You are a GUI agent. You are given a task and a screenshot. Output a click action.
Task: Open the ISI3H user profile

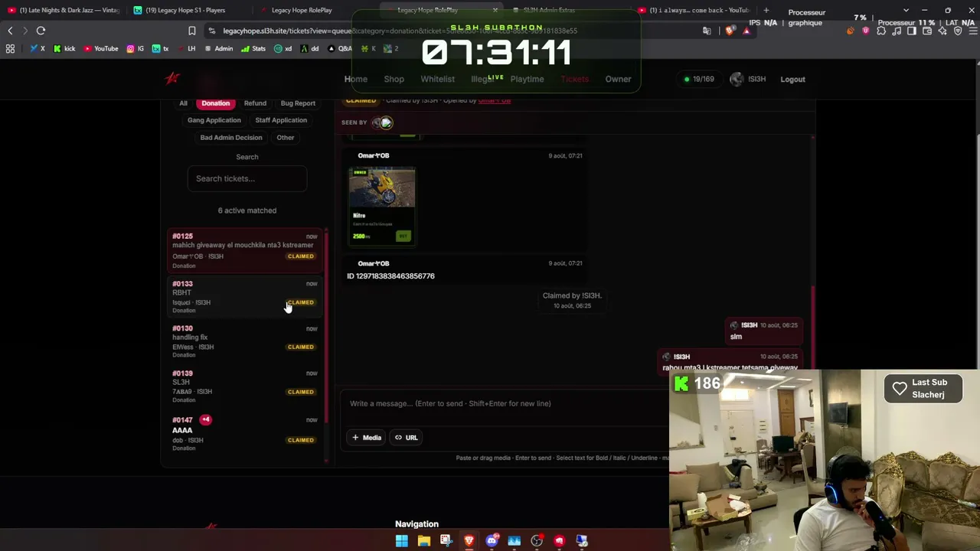pos(748,79)
